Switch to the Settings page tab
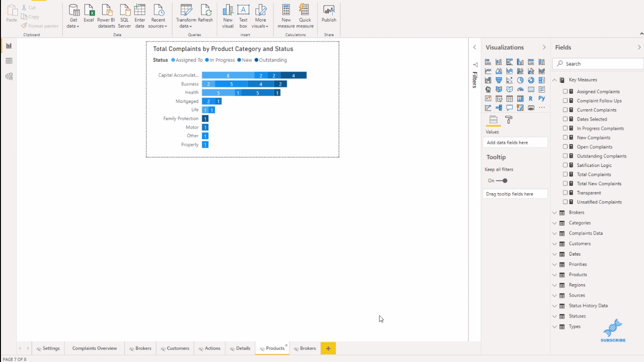Image resolution: width=644 pixels, height=362 pixels. tap(48, 348)
